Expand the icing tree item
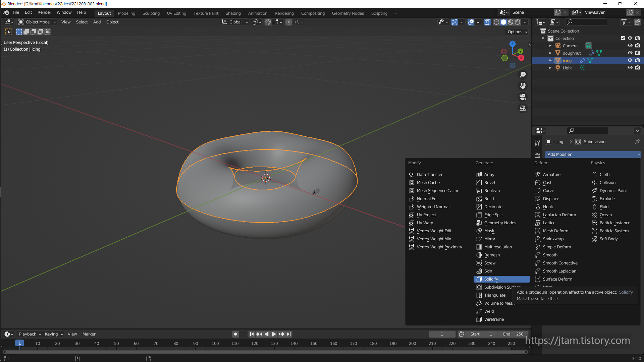Image resolution: width=644 pixels, height=362 pixels. (550, 60)
